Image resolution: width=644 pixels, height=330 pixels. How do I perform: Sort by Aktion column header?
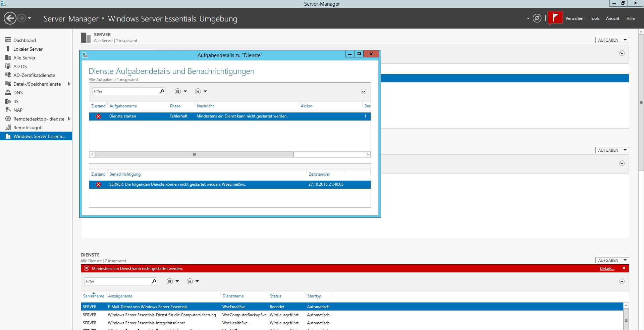click(x=307, y=106)
